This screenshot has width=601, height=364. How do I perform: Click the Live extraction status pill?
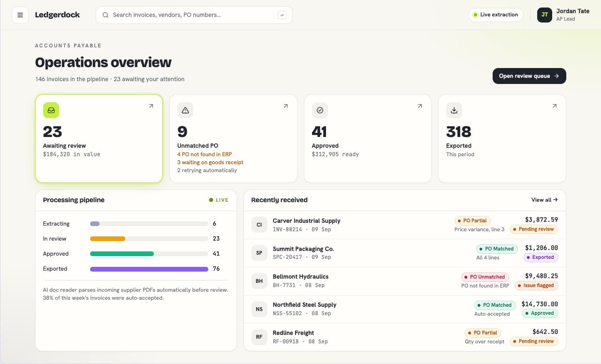(x=496, y=15)
